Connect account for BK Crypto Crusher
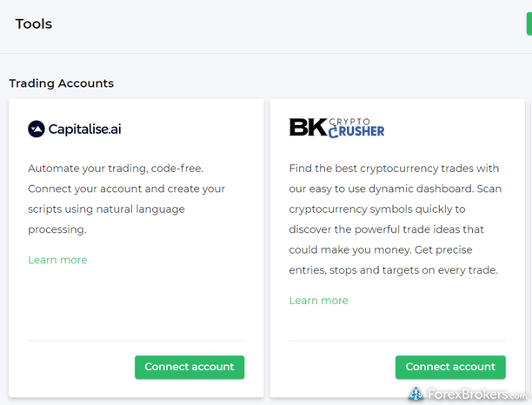This screenshot has width=532, height=405. pyautogui.click(x=450, y=367)
